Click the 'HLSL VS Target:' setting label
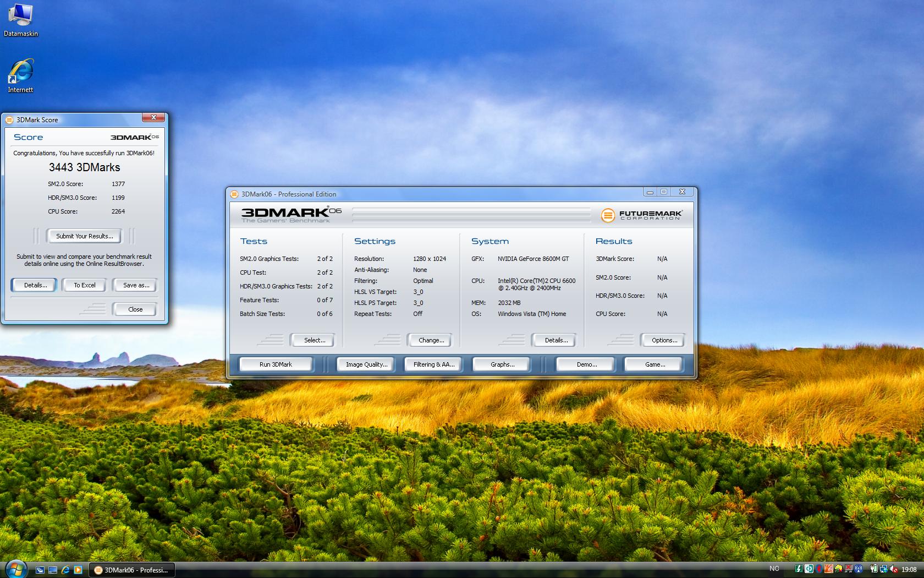The image size is (924, 578). (x=375, y=292)
